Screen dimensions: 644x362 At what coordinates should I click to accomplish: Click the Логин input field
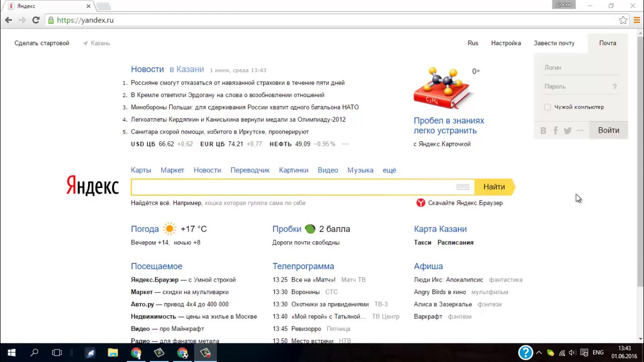pyautogui.click(x=581, y=68)
